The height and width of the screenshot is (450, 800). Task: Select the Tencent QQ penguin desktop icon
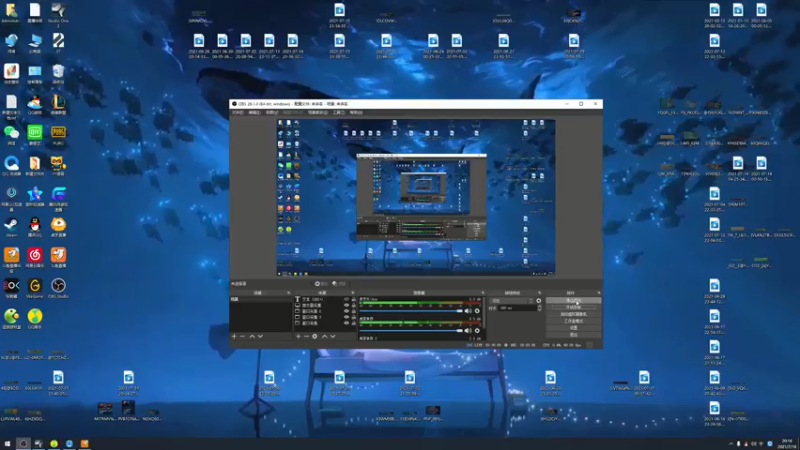pos(35,228)
